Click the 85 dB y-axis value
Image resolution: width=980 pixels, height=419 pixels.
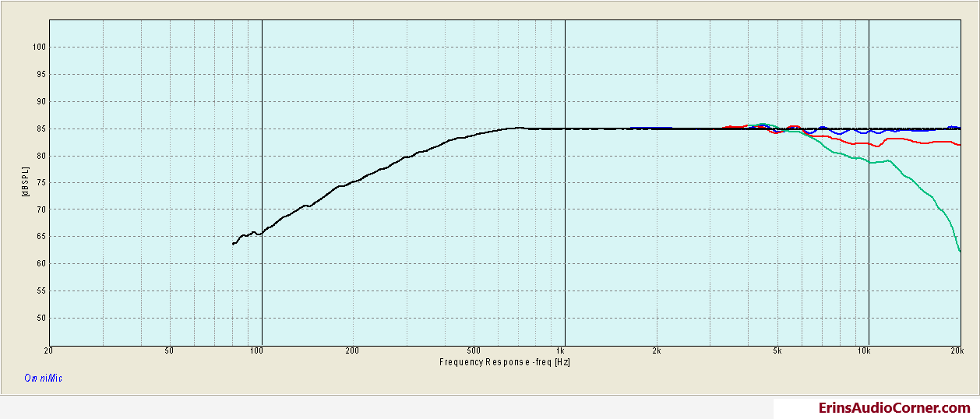coord(43,129)
